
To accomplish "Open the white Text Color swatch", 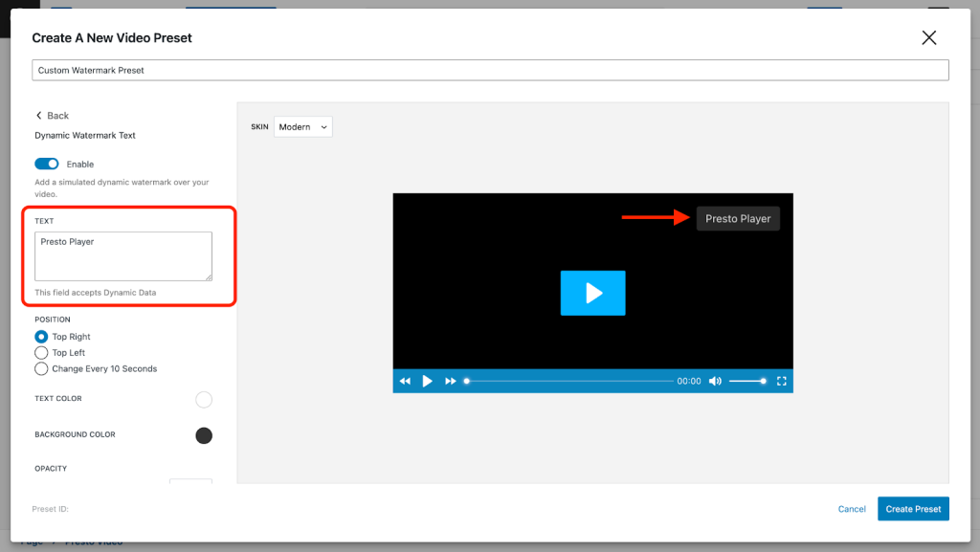I will (204, 400).
